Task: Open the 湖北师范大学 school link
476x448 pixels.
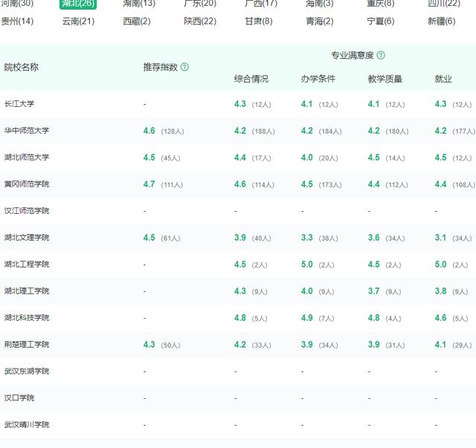Action: [x=27, y=158]
